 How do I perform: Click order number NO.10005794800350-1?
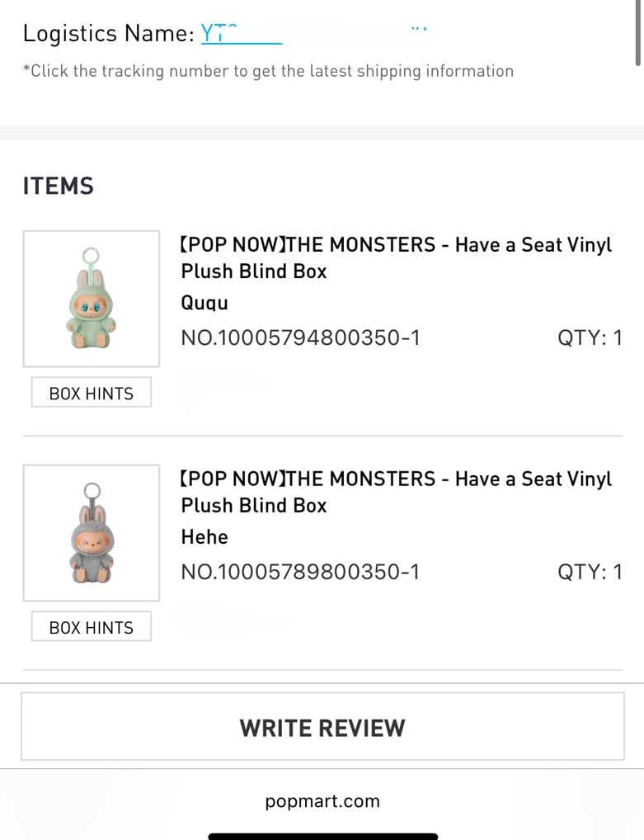click(300, 337)
